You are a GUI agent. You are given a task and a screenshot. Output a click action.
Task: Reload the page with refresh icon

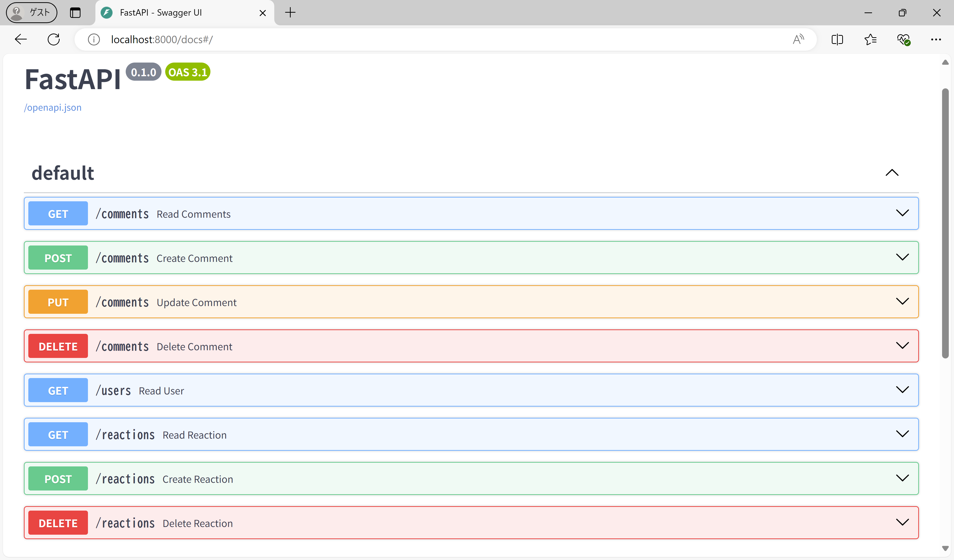click(54, 39)
